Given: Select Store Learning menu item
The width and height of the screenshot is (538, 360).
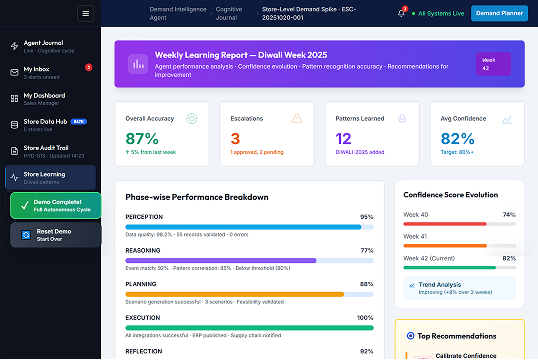Looking at the screenshot, I should coord(50,177).
